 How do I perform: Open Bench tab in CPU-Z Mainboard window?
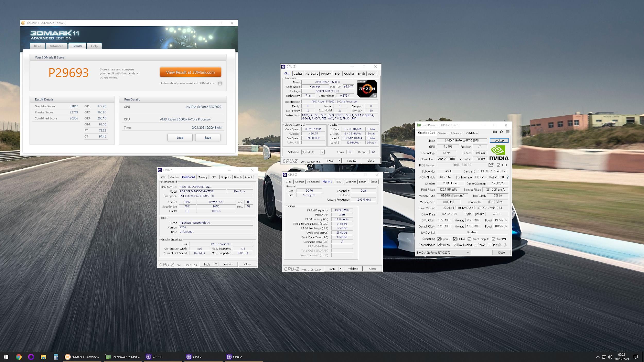(238, 177)
